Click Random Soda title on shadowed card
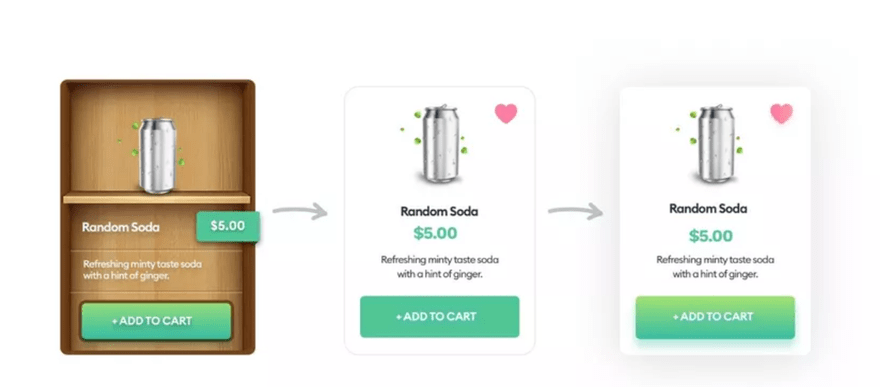 click(x=708, y=209)
